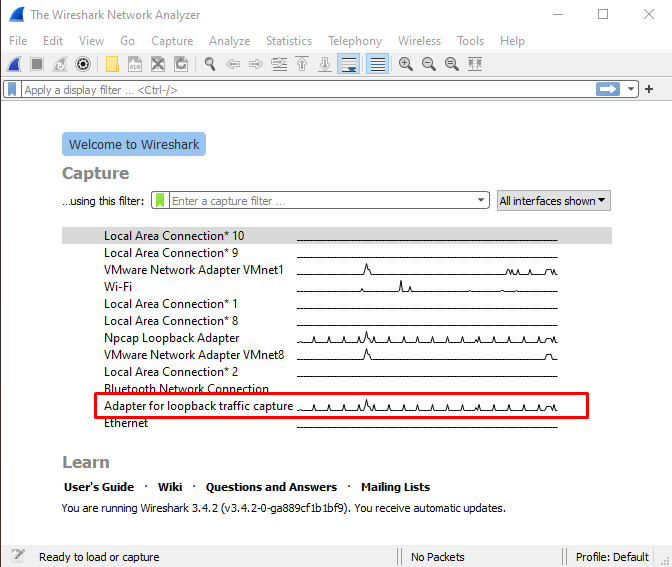Open the User's Guide link
This screenshot has height=567, width=672.
(99, 487)
